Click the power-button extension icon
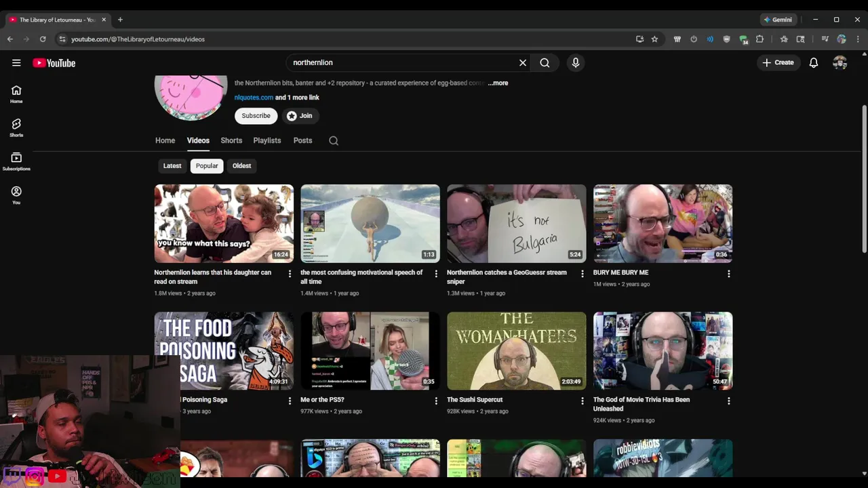 [694, 39]
